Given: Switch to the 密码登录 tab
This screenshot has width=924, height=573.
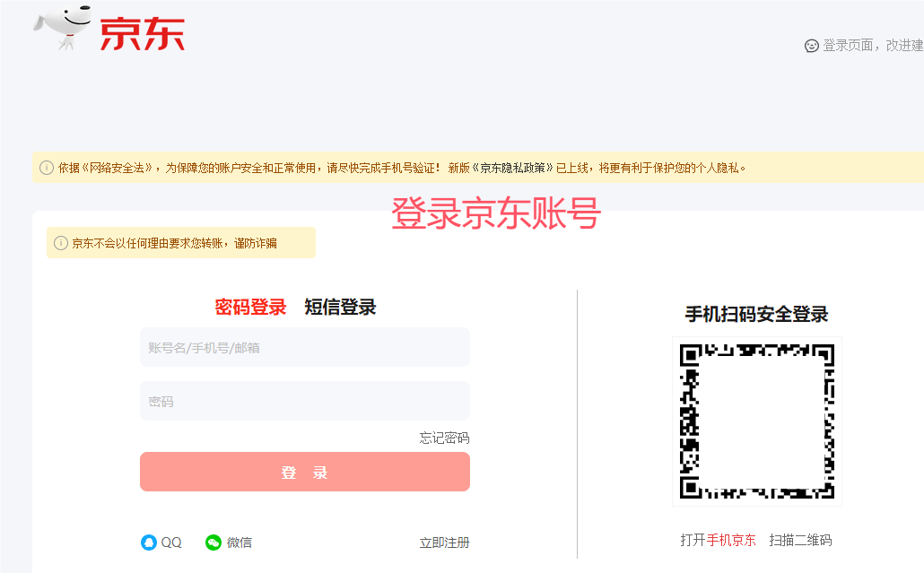Looking at the screenshot, I should point(250,307).
